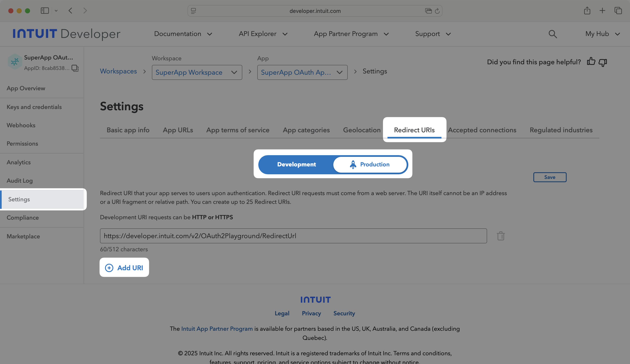Toggle the browser sidebar panel
The image size is (630, 364).
[45, 10]
